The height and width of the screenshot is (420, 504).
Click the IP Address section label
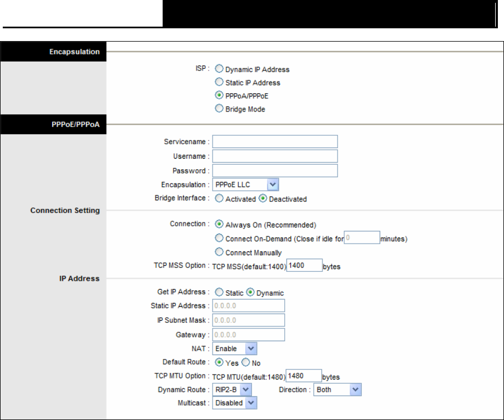pos(79,279)
